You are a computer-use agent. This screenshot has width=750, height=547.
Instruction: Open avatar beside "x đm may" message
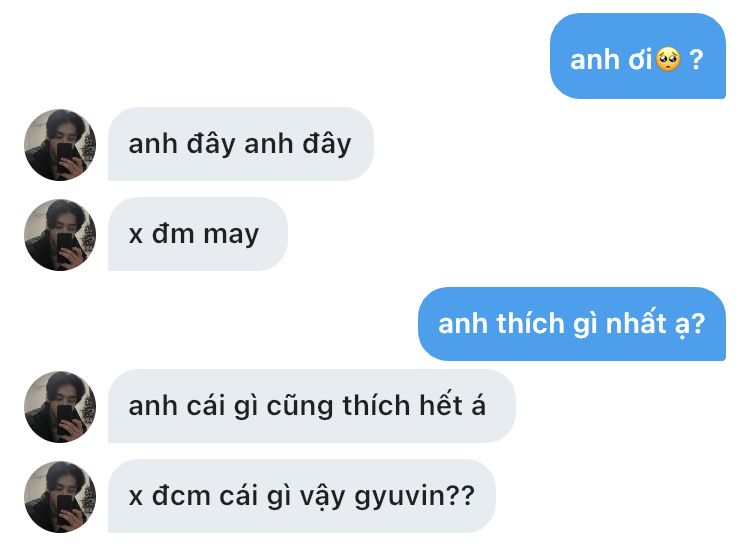[x=60, y=235]
